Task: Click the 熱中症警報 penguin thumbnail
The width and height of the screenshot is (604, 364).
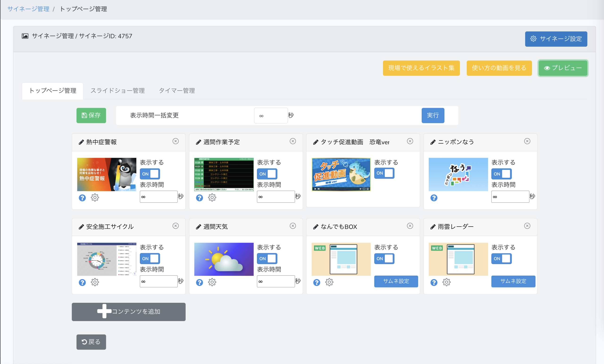Action: [107, 174]
